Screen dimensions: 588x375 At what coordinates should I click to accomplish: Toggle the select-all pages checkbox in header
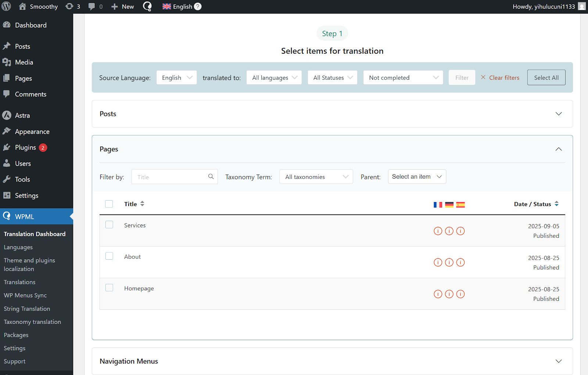(x=109, y=204)
